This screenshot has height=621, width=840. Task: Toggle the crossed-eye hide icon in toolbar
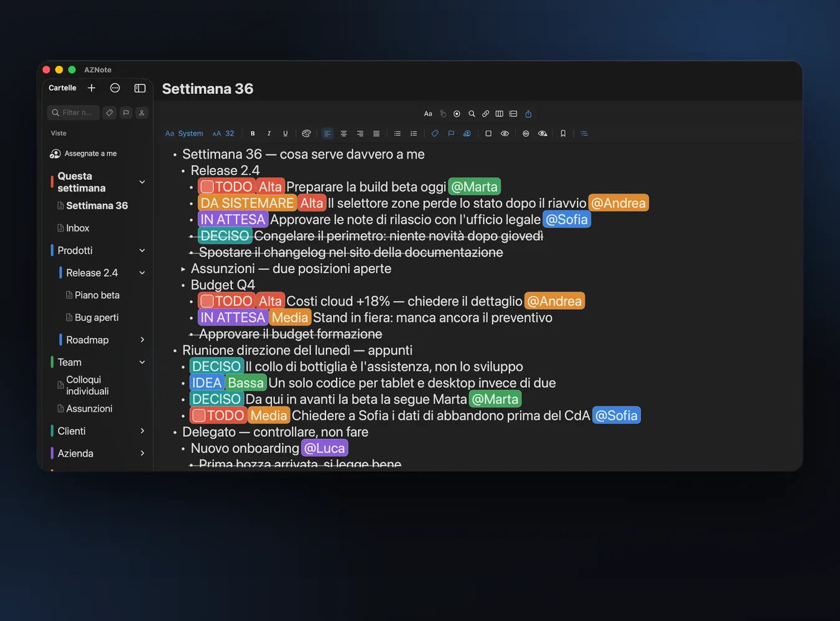click(x=505, y=134)
